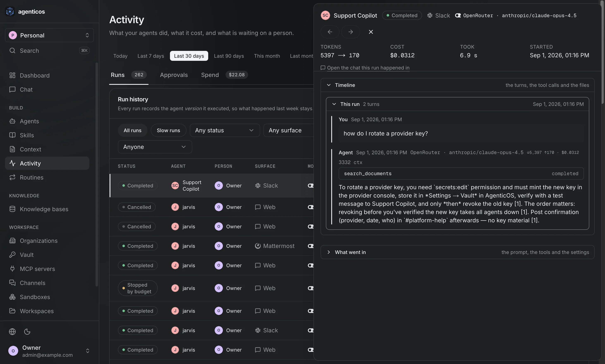Click the SURFACE column header
This screenshot has height=364, width=605.
(265, 166)
